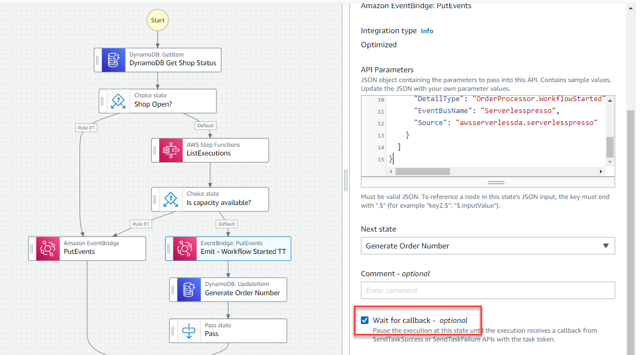This screenshot has width=644, height=355.
Task: Click the editor's scroll left arrow
Action: point(391,171)
